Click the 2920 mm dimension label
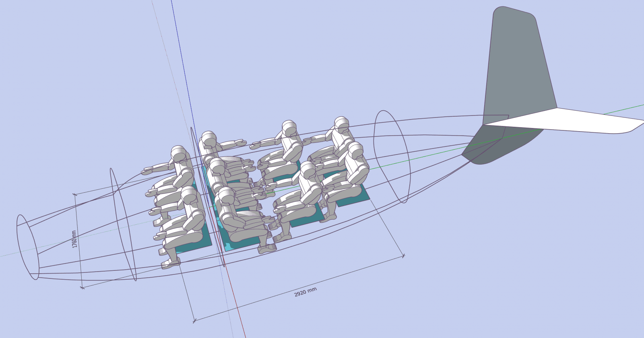Viewport: 644px width, 338px height. pos(305,292)
